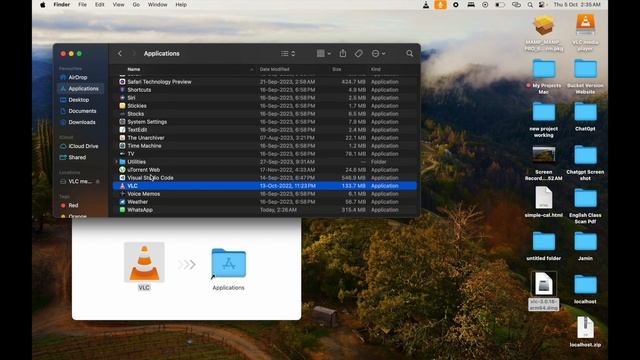Select the ChatGpt folder on desktop
This screenshot has height=360, width=640.
click(x=585, y=117)
